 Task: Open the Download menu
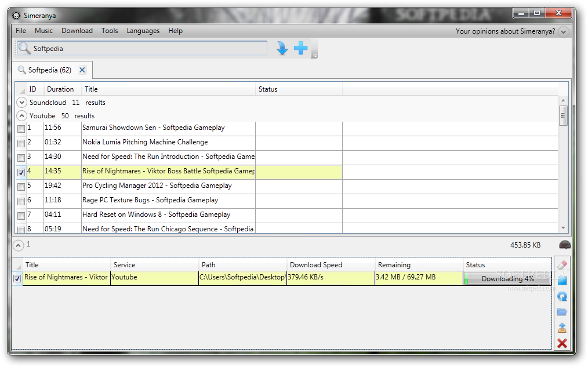click(77, 31)
